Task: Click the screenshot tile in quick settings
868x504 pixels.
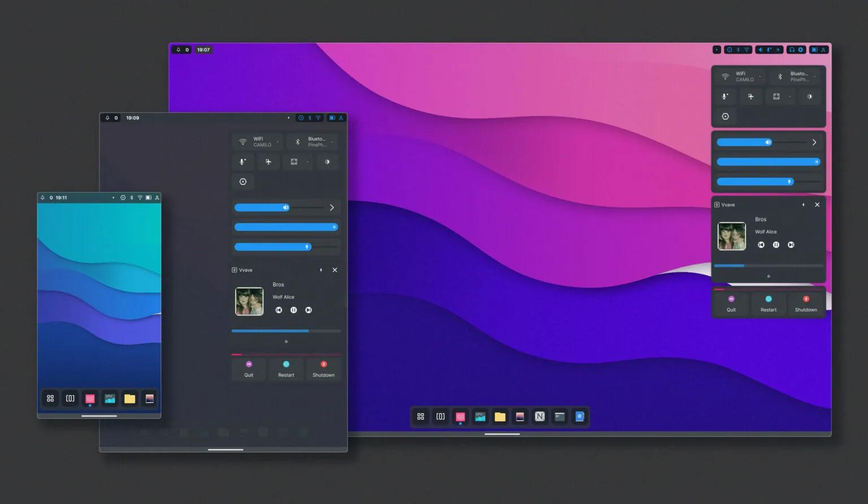Action: click(x=778, y=96)
